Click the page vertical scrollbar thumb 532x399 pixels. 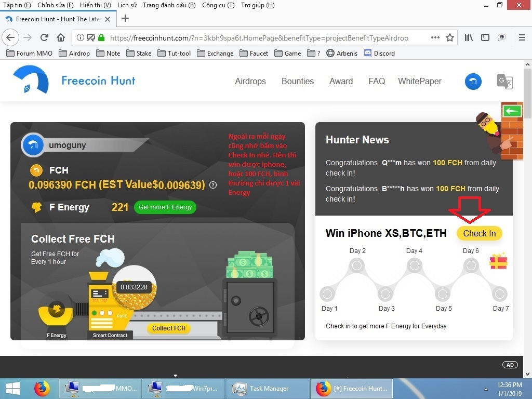[x=527, y=94]
